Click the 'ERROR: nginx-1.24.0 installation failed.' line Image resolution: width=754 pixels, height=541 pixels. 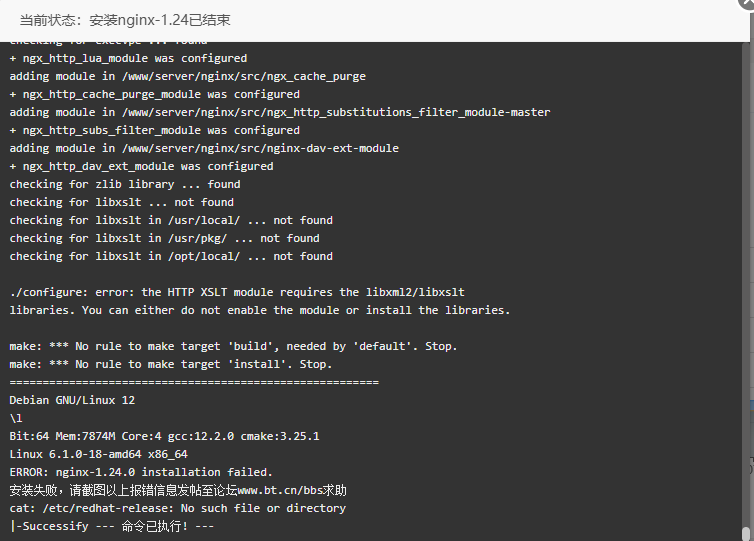(141, 472)
